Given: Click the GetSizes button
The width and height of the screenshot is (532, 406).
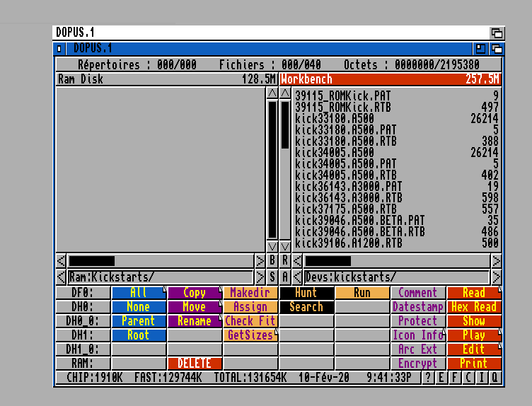Looking at the screenshot, I should (250, 335).
